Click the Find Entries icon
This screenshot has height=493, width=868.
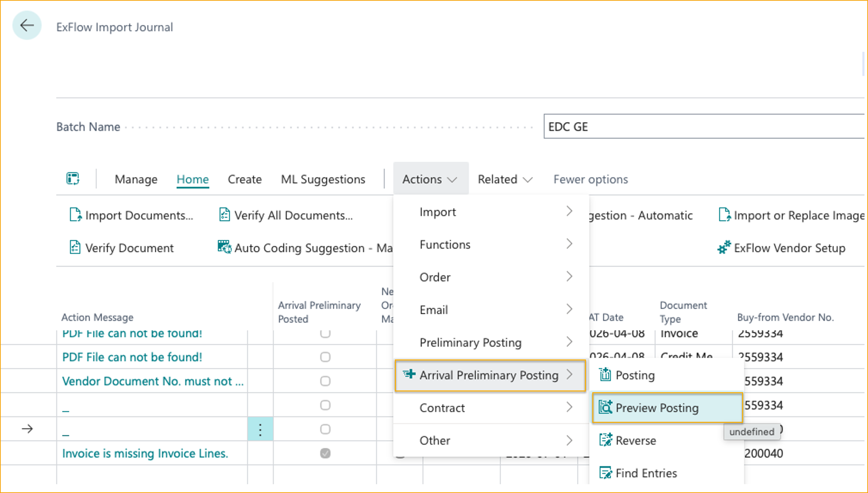point(606,473)
